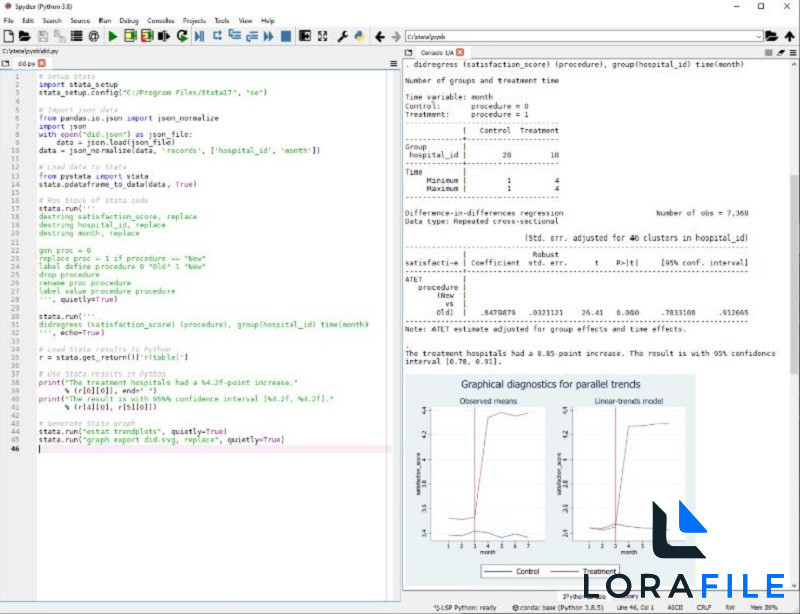Open the Source menu
Image resolution: width=800 pixels, height=614 pixels.
pyautogui.click(x=80, y=21)
